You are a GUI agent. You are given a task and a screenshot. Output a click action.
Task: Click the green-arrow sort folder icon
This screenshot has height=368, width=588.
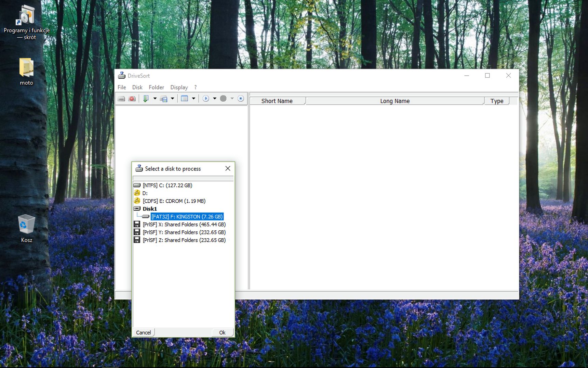pos(146,99)
